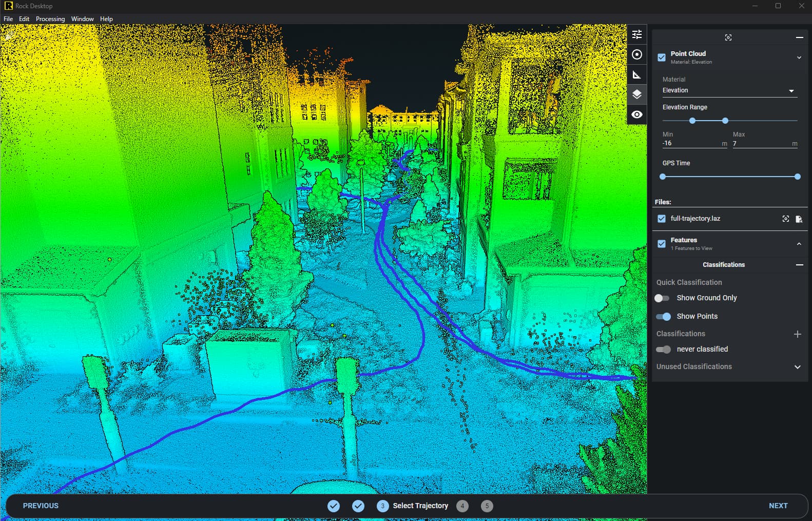This screenshot has width=812, height=521.
Task: Collapse the Features section chevron
Action: [799, 244]
